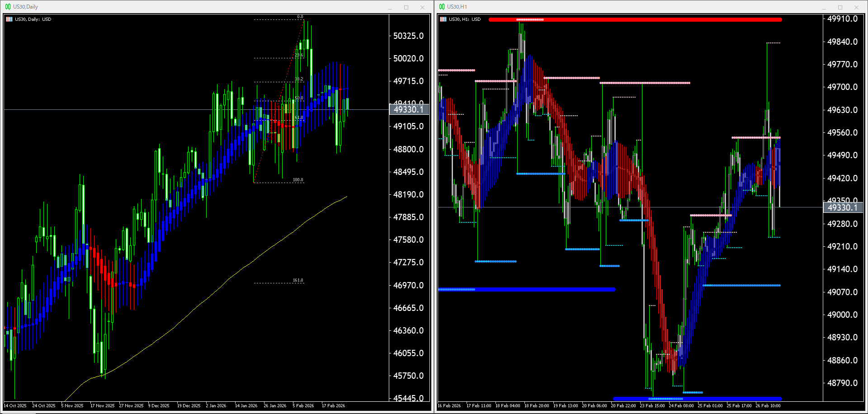Click the 48800.0 price level on the Daily axis
Screen dimensions: 868x414
[x=409, y=149]
